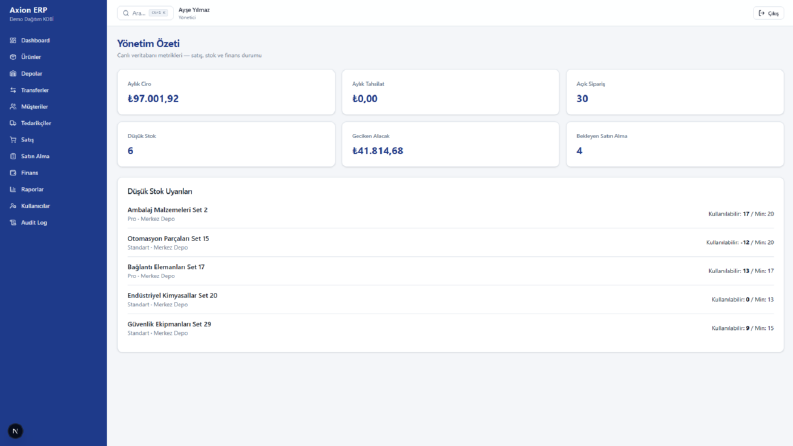Open the Kullanıcılar menu entry
Image resolution: width=793 pixels, height=446 pixels.
coord(53,206)
